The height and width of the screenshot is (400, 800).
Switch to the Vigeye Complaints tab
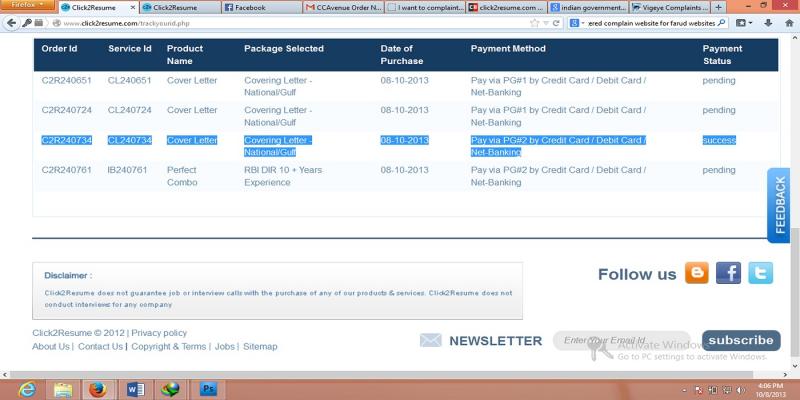(x=670, y=8)
